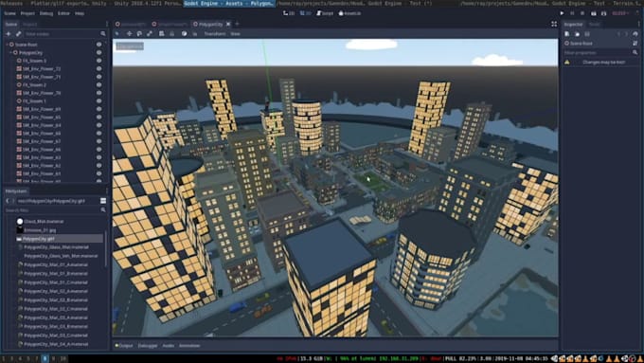Play the edited scene
This screenshot has height=363, width=644.
[593, 13]
